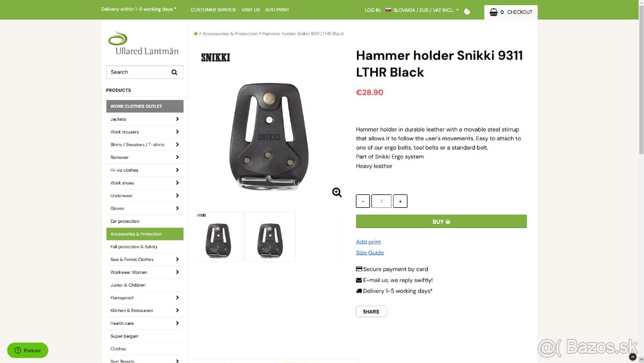Expand the Gloves category arrow
This screenshot has height=363, width=644.
click(x=177, y=208)
